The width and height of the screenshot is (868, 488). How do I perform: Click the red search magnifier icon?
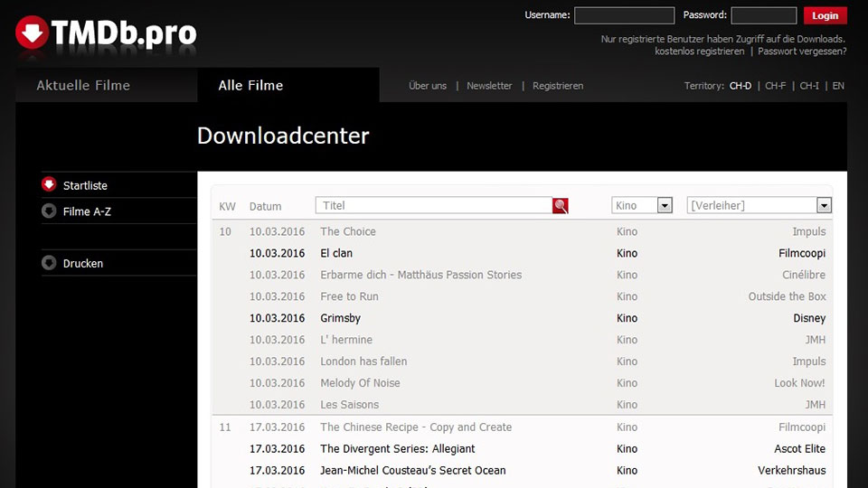tap(561, 206)
